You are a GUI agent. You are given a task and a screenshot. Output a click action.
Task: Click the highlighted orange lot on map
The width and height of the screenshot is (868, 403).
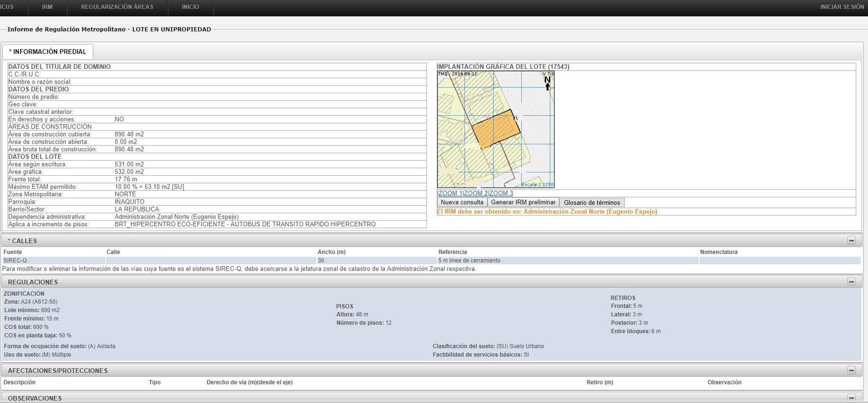coord(495,130)
